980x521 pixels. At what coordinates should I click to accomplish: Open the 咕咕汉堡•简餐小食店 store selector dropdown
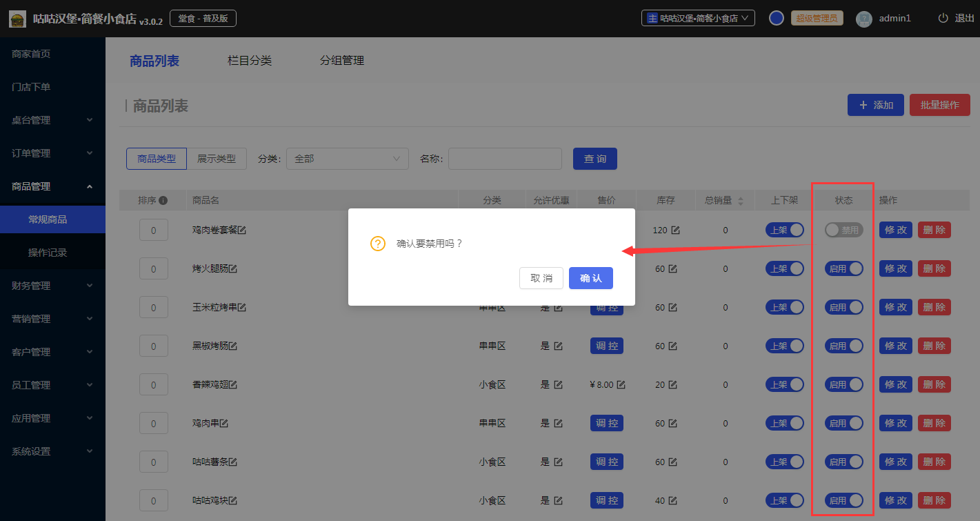pyautogui.click(x=698, y=19)
